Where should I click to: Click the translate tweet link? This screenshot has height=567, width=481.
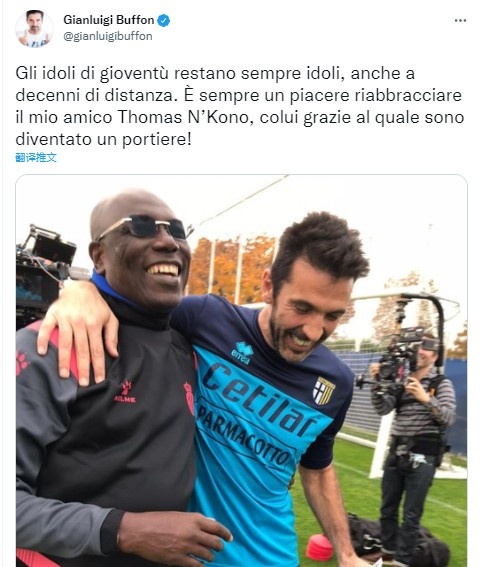[36, 157]
